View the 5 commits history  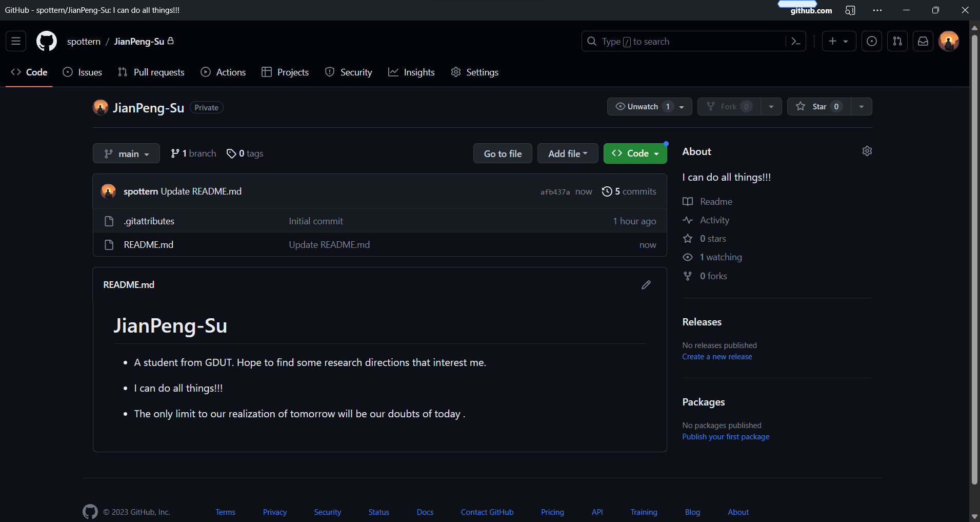point(629,191)
